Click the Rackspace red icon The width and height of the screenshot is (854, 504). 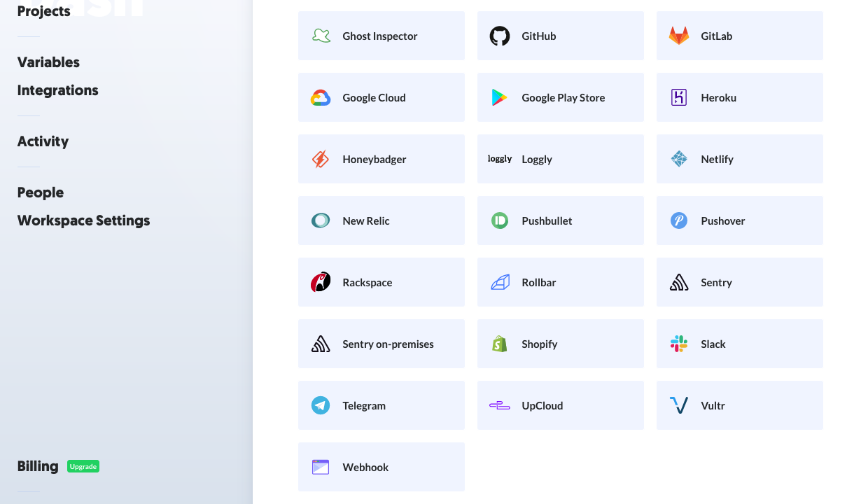click(x=321, y=282)
